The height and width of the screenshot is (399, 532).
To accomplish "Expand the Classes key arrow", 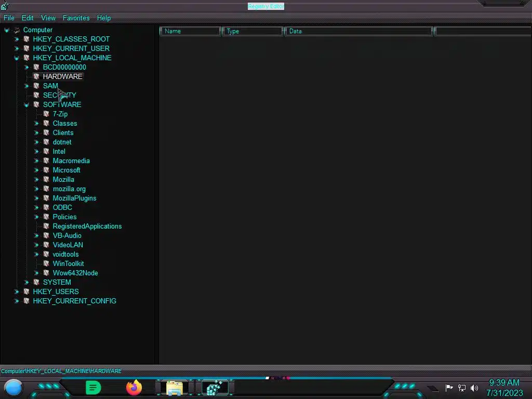I will click(x=36, y=124).
